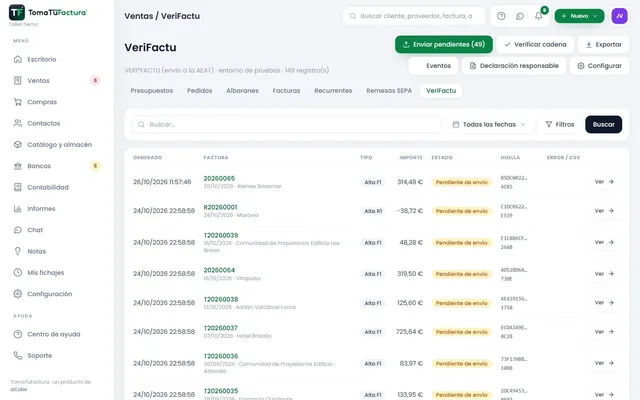Open the messages icon in header
The height and width of the screenshot is (400, 640).
click(x=520, y=16)
